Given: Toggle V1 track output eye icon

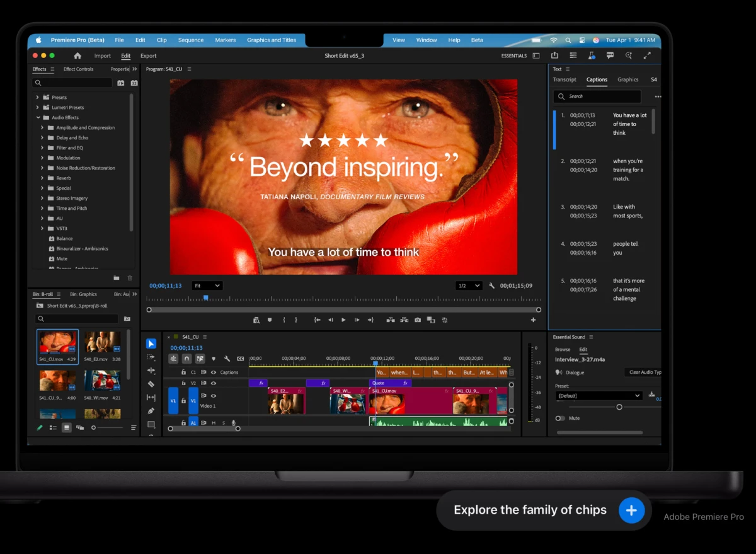Looking at the screenshot, I should [x=214, y=396].
